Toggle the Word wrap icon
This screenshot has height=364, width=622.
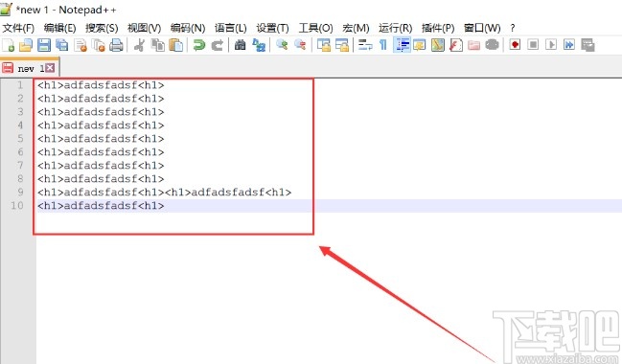[x=365, y=45]
